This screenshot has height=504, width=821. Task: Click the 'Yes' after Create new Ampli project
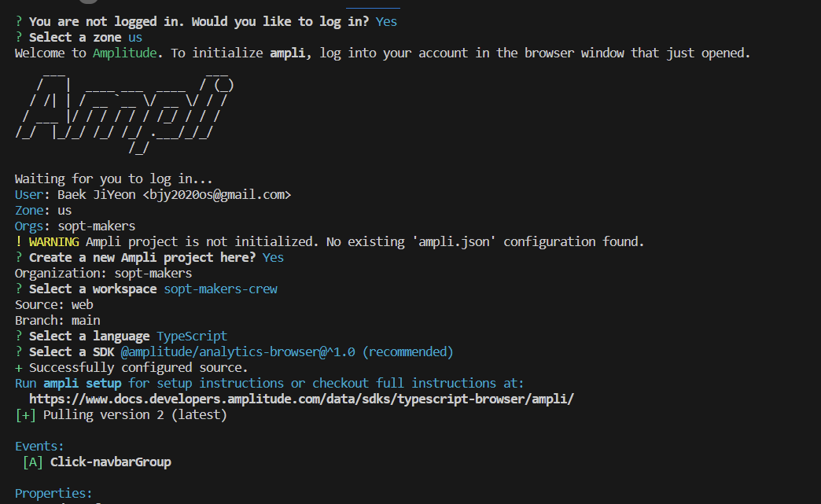pos(273,257)
